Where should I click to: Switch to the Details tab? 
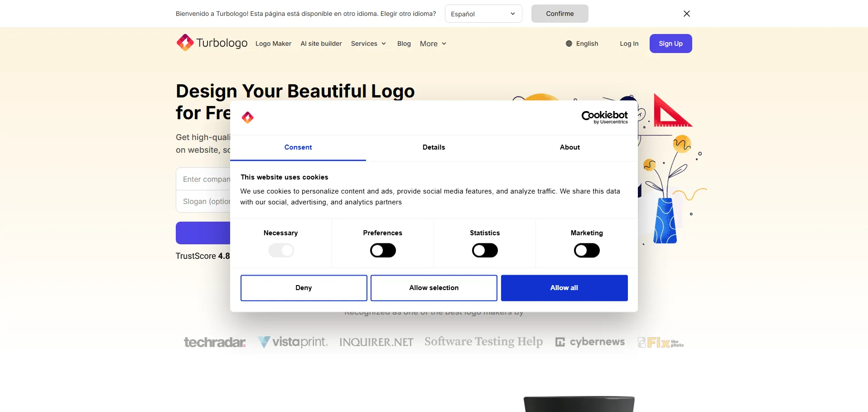pyautogui.click(x=434, y=147)
